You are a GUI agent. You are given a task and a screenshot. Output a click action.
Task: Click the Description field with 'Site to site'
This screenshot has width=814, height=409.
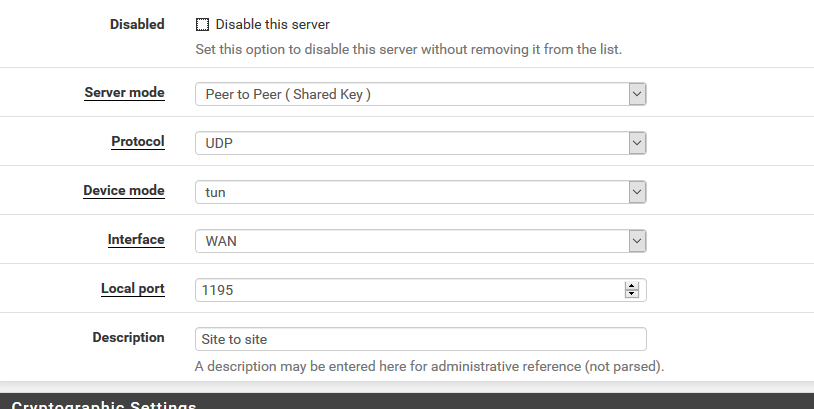point(420,339)
